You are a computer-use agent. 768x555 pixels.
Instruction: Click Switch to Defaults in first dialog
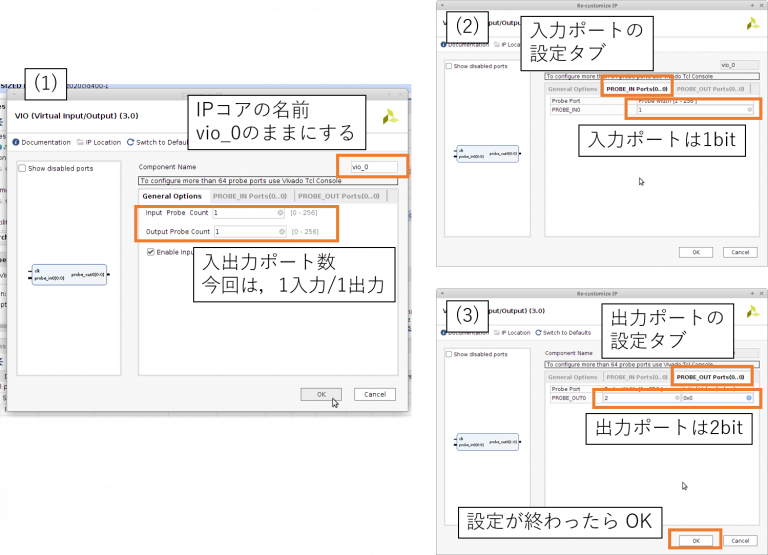click(157, 142)
